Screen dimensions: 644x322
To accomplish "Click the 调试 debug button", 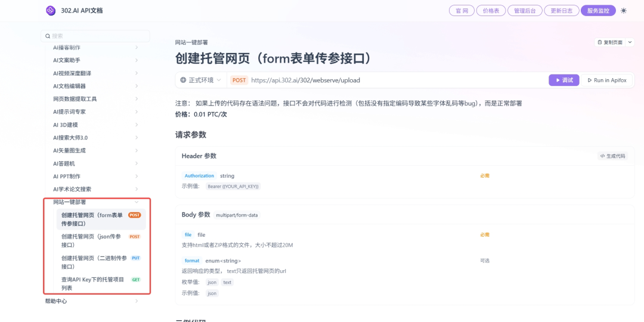I will click(x=564, y=80).
